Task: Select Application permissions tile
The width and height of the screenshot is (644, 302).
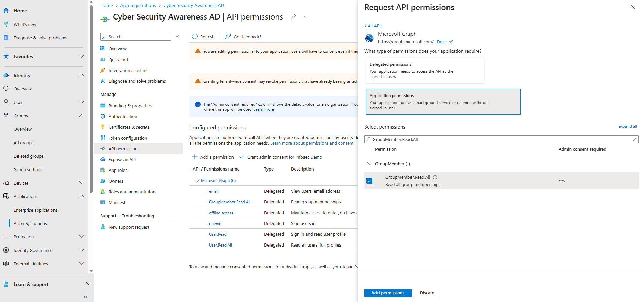Action: click(443, 102)
